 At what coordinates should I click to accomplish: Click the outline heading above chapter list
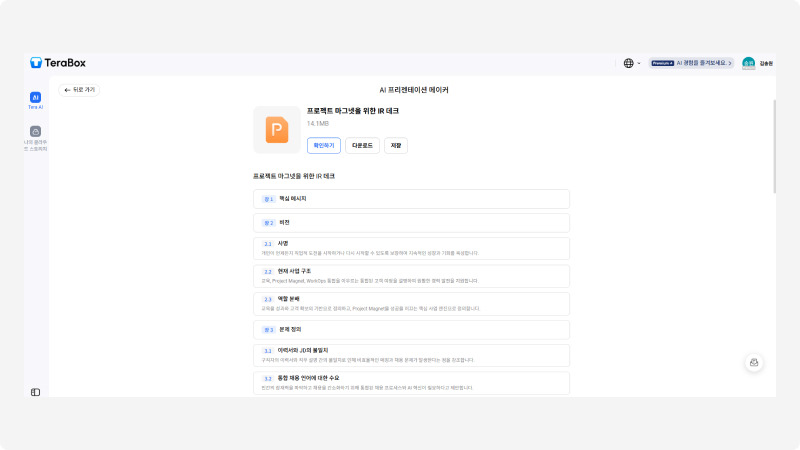(x=294, y=176)
